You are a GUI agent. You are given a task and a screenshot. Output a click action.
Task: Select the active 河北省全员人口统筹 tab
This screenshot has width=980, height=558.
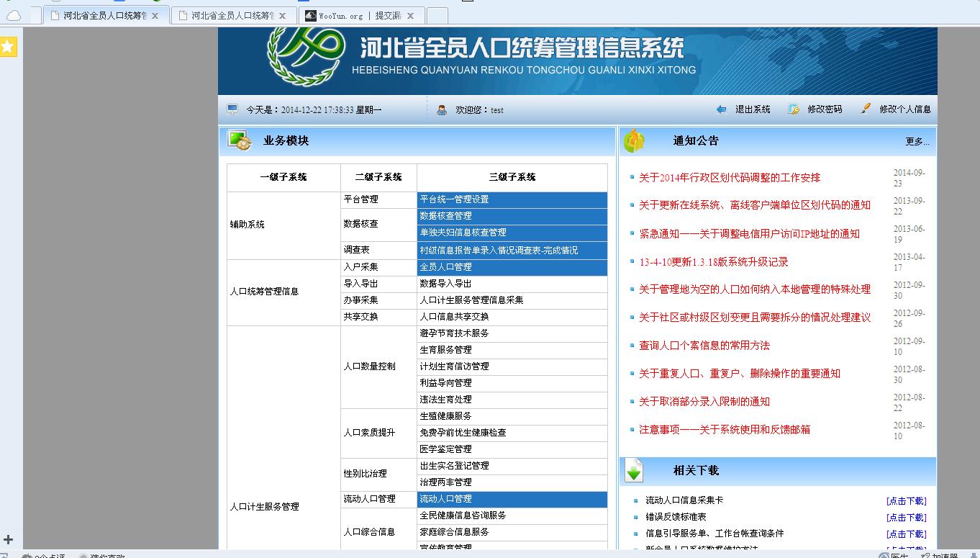106,15
